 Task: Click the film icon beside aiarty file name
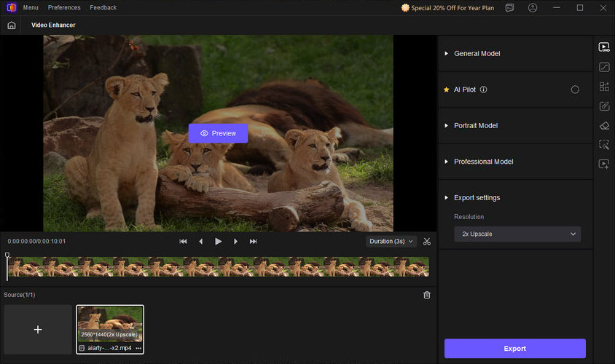click(82, 348)
